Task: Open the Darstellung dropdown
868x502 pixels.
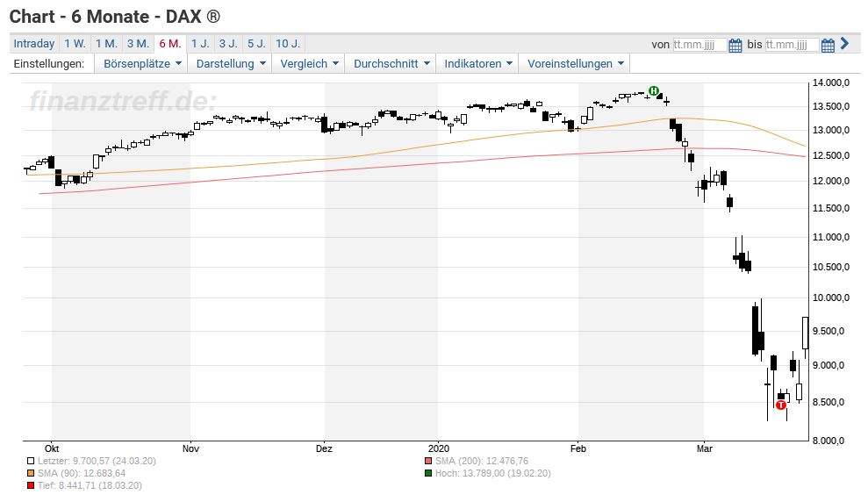Action: 230,64
